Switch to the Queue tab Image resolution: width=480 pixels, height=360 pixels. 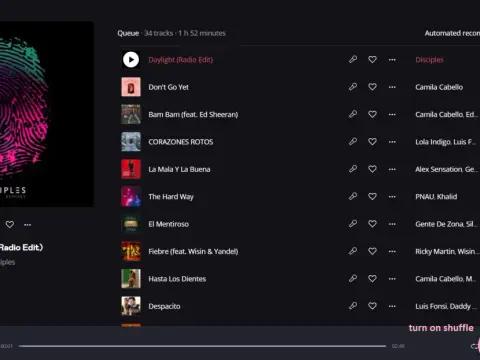pyautogui.click(x=128, y=33)
